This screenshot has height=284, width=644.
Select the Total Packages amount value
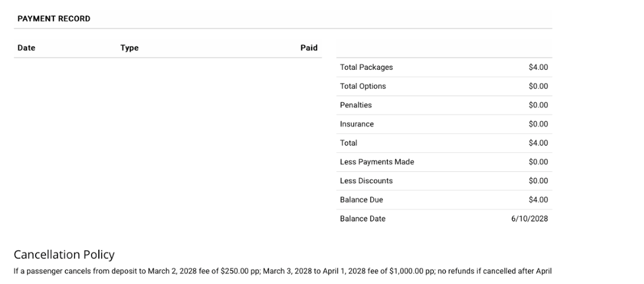[538, 67]
